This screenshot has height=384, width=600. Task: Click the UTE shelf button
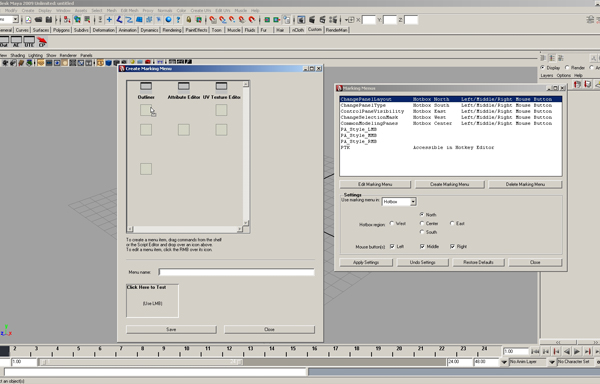pos(29,42)
